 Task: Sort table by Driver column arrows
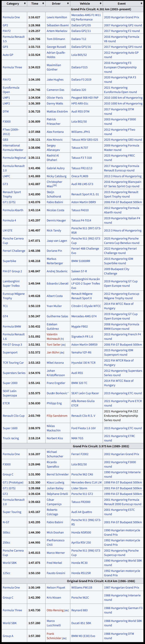(x=68, y=3)
